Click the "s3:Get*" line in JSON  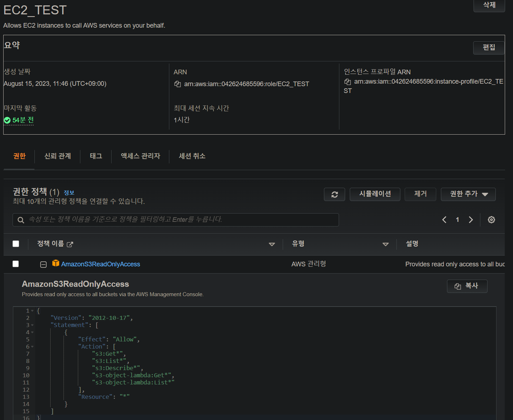pyautogui.click(x=109, y=354)
